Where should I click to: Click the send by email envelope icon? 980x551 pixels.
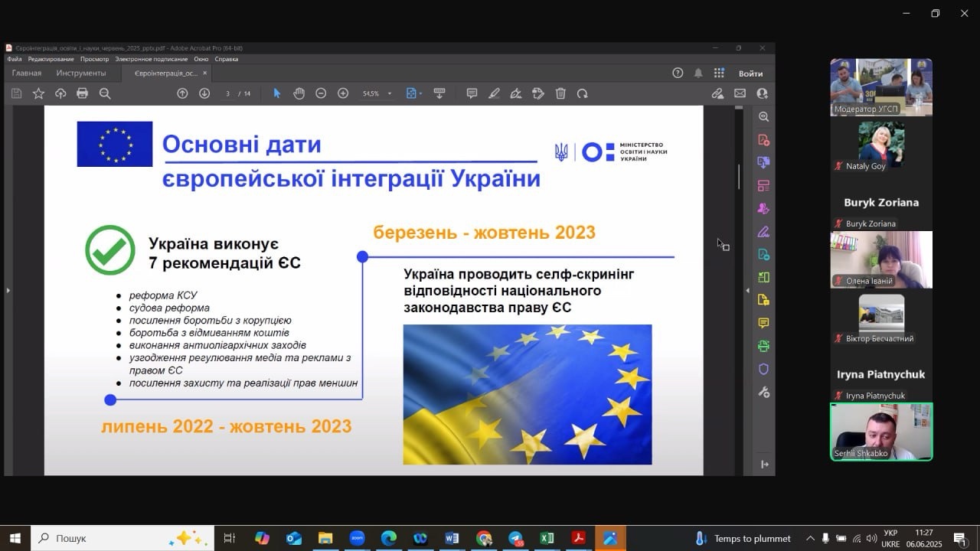coord(740,93)
